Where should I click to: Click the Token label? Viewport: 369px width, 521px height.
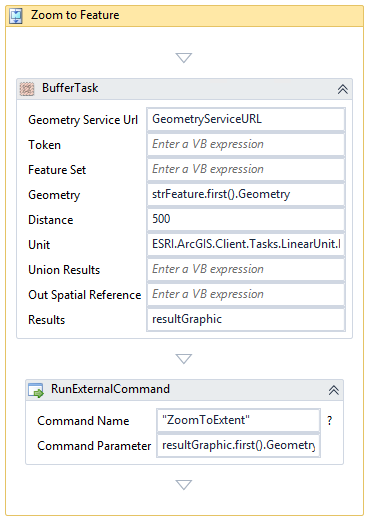click(44, 145)
